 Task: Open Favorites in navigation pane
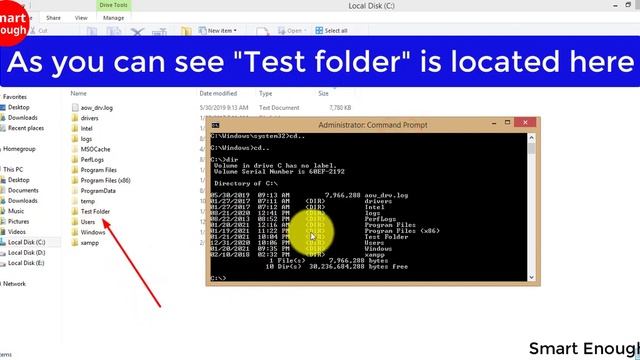(15, 97)
